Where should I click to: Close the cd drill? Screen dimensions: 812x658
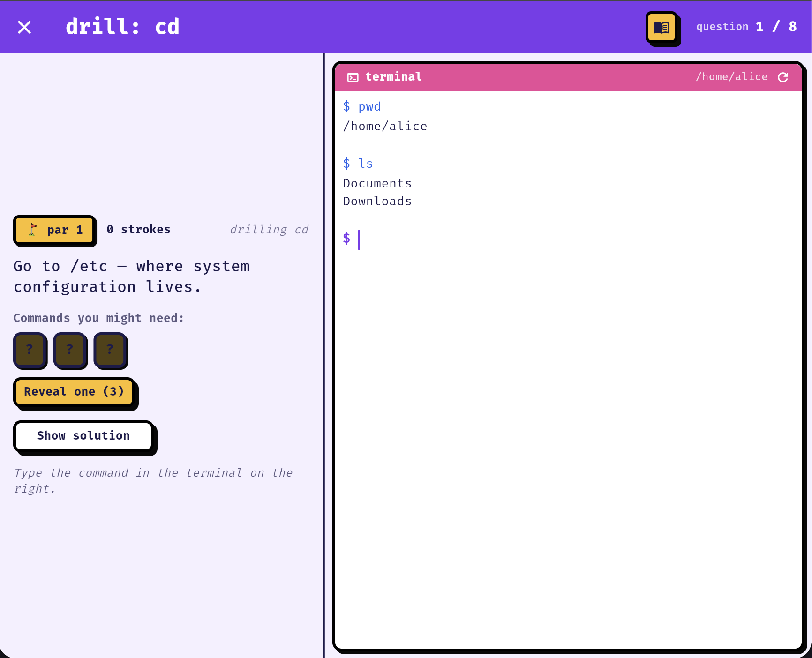pyautogui.click(x=24, y=27)
